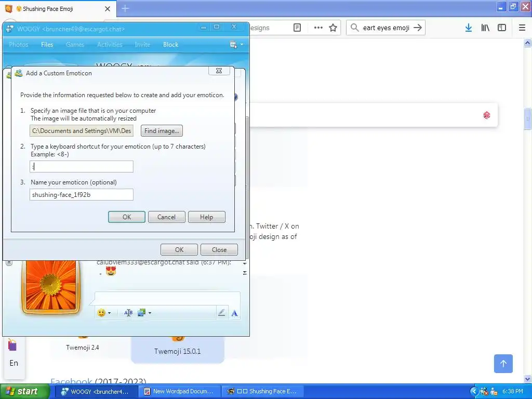This screenshot has height=399, width=532.
Task: Open Firefox downloads arrow icon
Action: click(x=469, y=28)
